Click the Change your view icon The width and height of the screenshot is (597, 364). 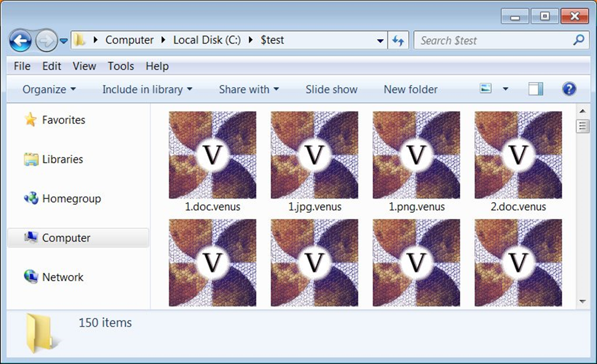coord(485,89)
